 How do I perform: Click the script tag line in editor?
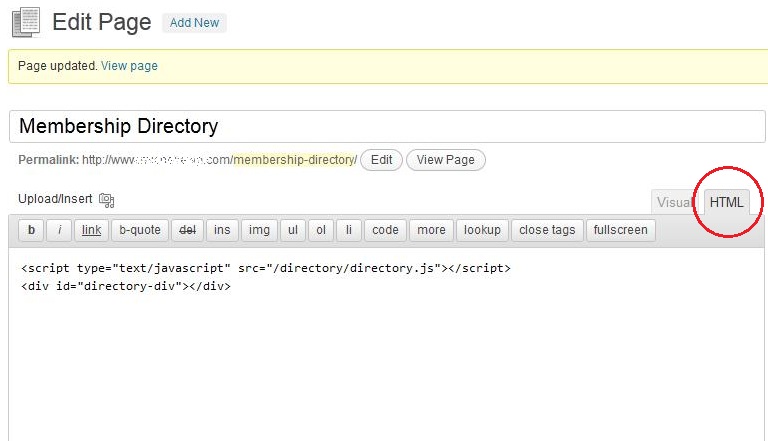click(266, 268)
